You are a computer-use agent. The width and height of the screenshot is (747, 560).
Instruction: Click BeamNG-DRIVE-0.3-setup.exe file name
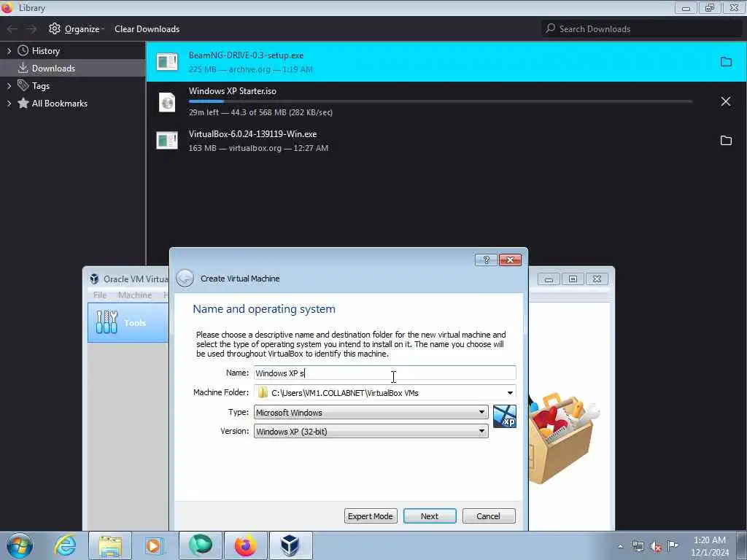point(246,55)
